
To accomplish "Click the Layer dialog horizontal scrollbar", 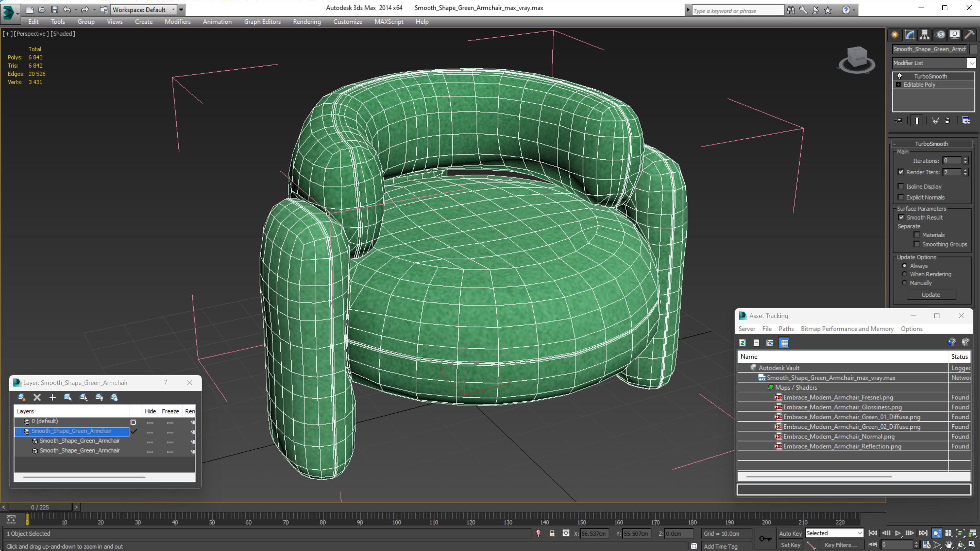I will [x=84, y=477].
